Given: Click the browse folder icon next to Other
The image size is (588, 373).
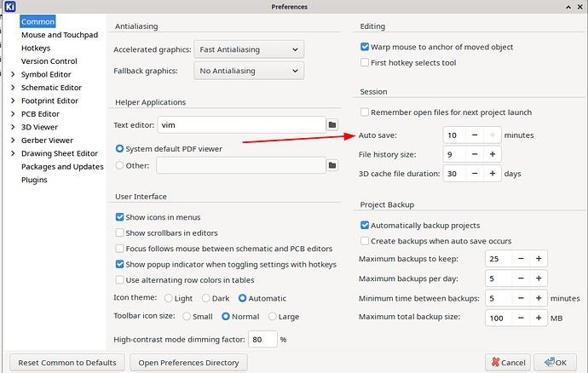Looking at the screenshot, I should pyautogui.click(x=332, y=165).
